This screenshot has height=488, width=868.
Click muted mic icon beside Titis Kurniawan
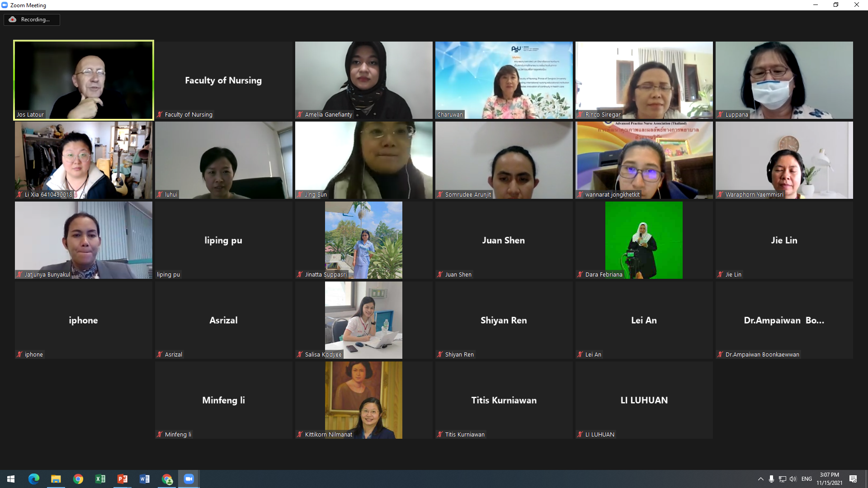pos(440,435)
